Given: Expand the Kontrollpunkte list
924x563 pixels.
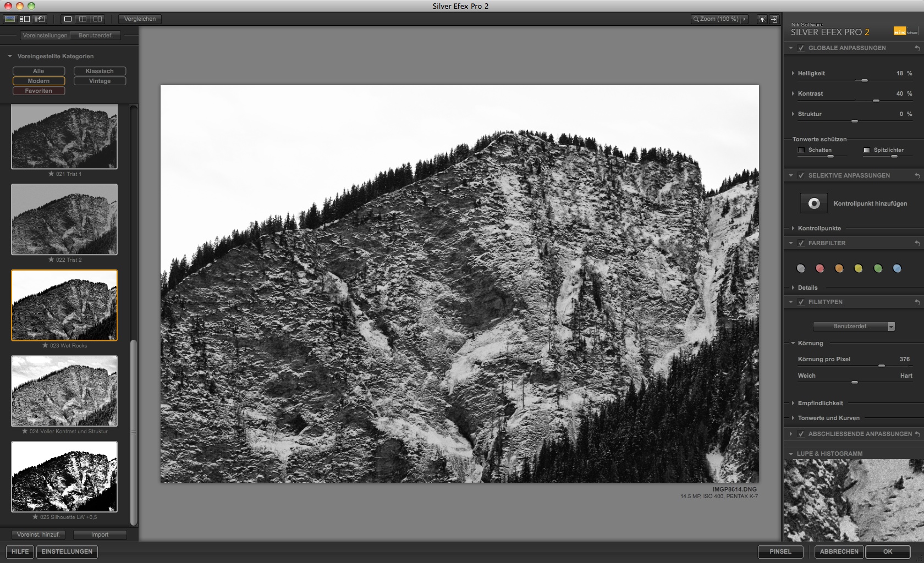Looking at the screenshot, I should pyautogui.click(x=793, y=228).
